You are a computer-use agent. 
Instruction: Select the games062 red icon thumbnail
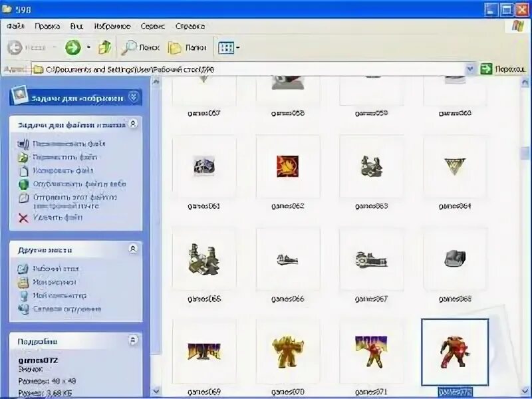pos(288,166)
